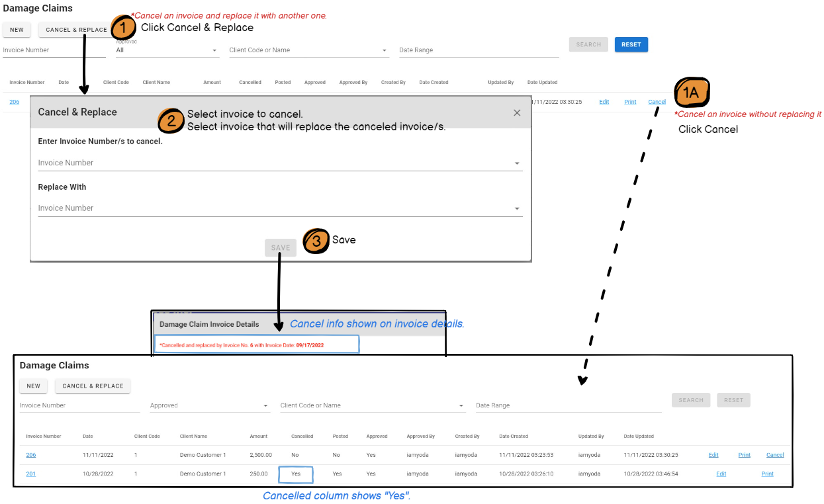Click the top Date Range field
The height and width of the screenshot is (504, 824).
[x=478, y=50]
